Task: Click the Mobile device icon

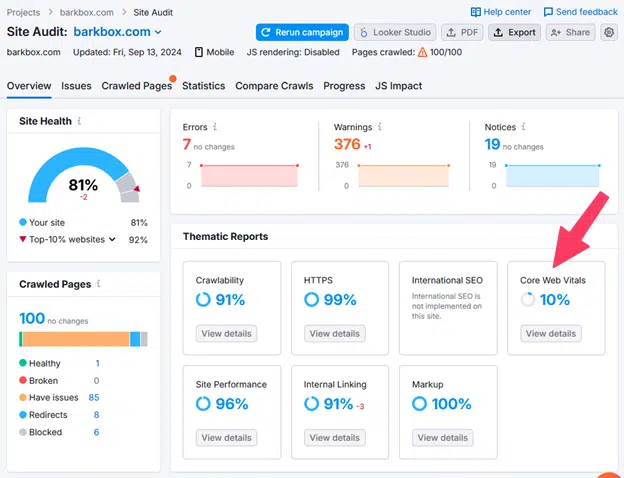Action: [199, 52]
